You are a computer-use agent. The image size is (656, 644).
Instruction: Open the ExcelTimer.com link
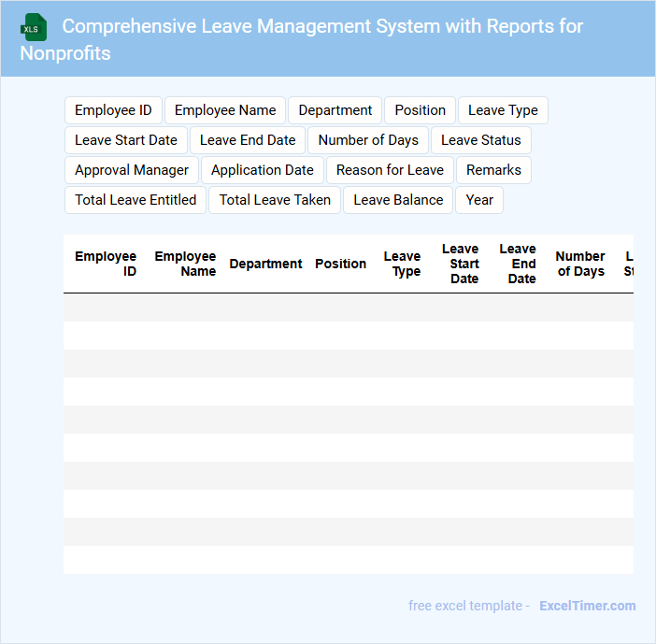pos(587,606)
